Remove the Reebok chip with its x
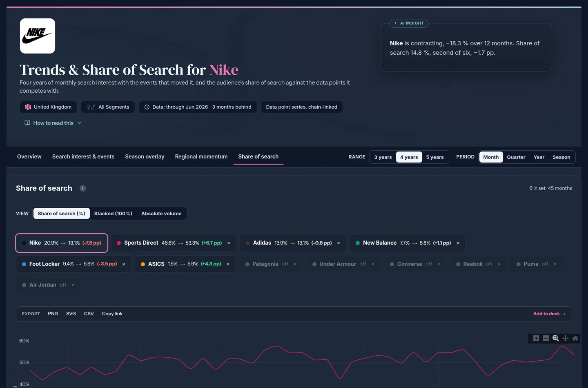 tap(499, 264)
